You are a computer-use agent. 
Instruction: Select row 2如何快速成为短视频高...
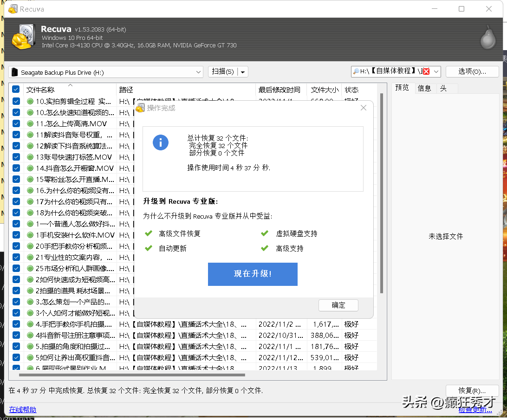74,279
